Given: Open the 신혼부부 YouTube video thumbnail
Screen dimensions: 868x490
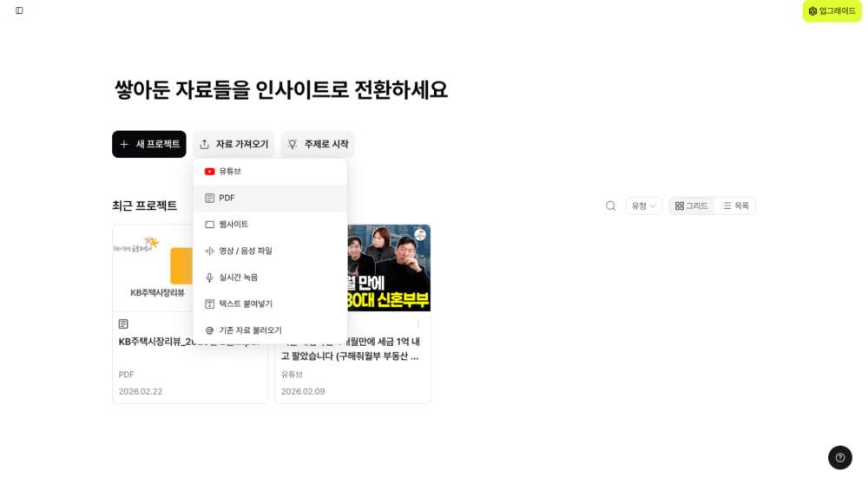Looking at the screenshot, I should click(389, 268).
